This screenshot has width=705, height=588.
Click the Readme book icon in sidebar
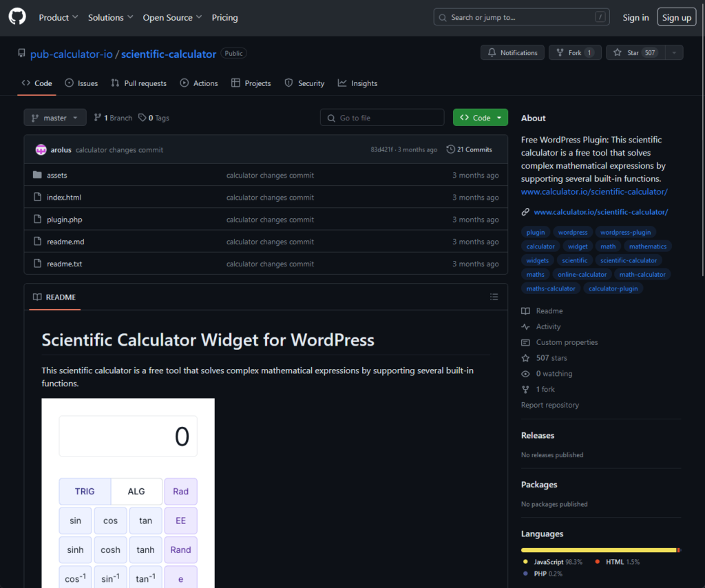tap(525, 311)
